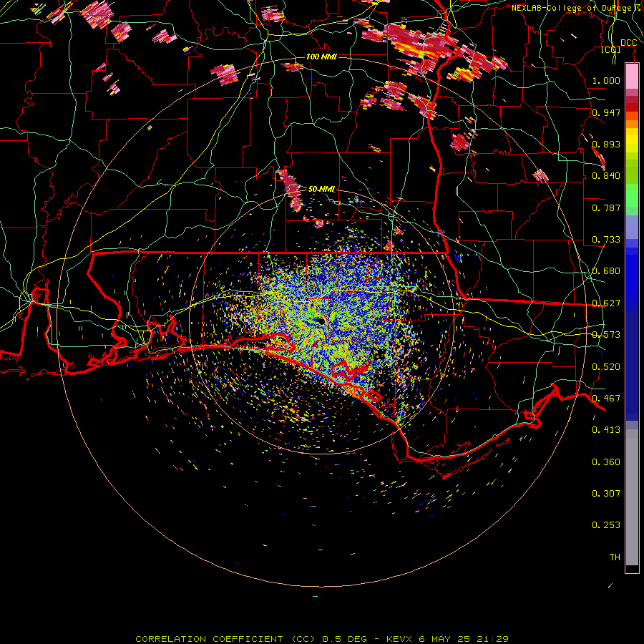Select the 0.733 scale value

[x=606, y=240]
